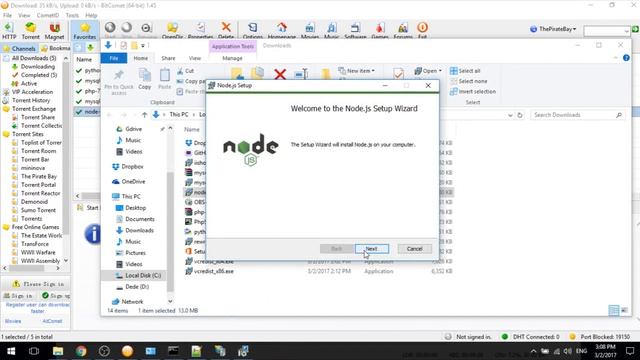Show hidden system tray icons
Viewport: 640px width, 360px height.
click(x=533, y=351)
